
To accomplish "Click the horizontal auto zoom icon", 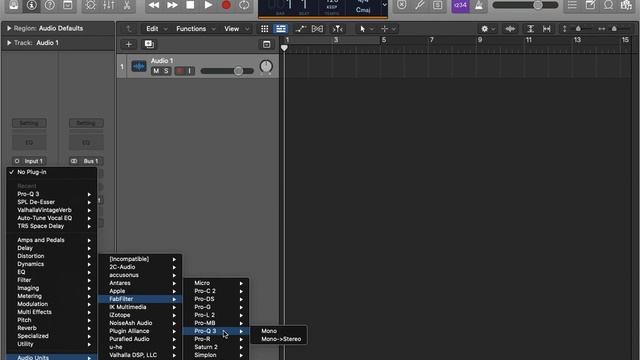I will pyautogui.click(x=547, y=29).
